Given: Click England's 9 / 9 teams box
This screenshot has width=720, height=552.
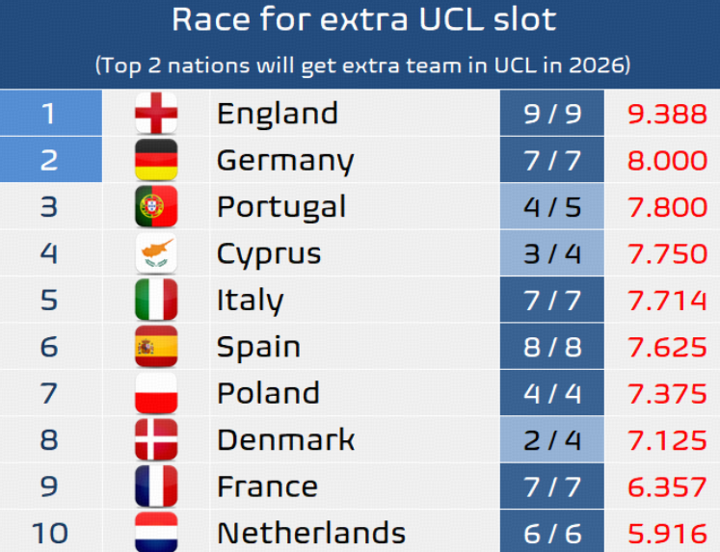Looking at the screenshot, I should (552, 114).
